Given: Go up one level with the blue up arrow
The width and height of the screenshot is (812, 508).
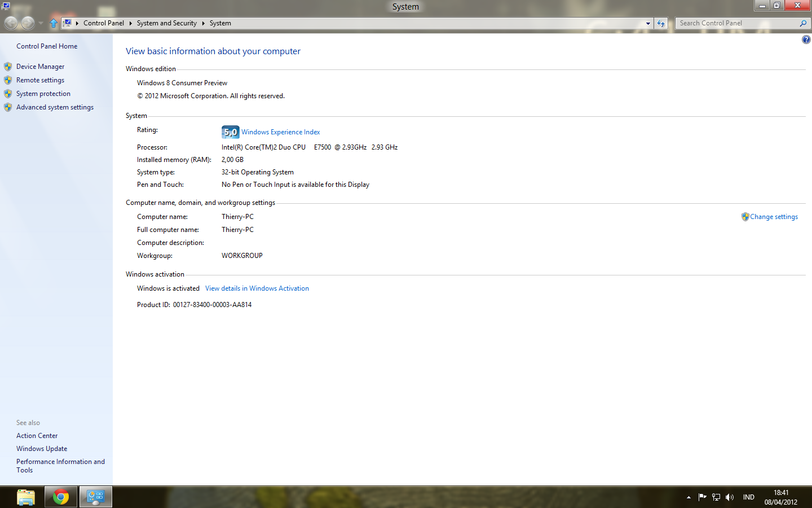Looking at the screenshot, I should (x=54, y=23).
